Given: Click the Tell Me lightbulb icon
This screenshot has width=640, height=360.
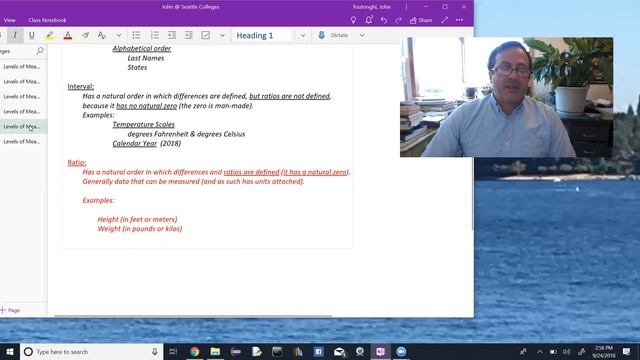Looking at the screenshot, I should click(x=353, y=20).
